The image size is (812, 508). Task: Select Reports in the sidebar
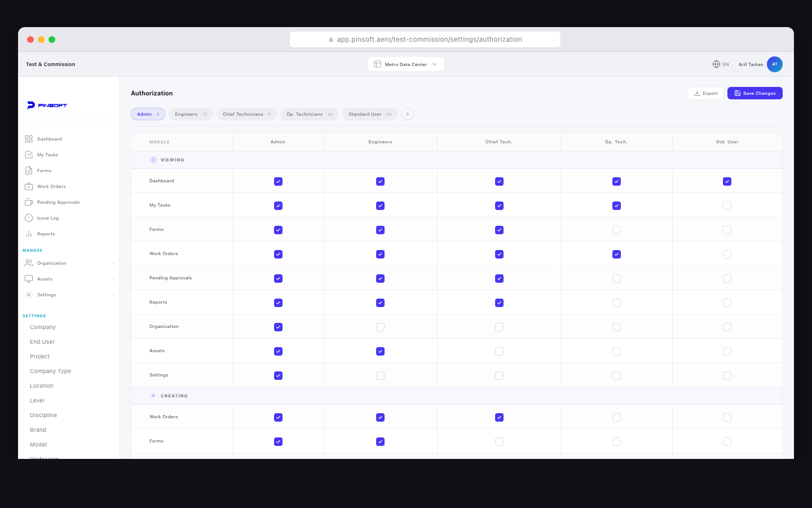(46, 234)
